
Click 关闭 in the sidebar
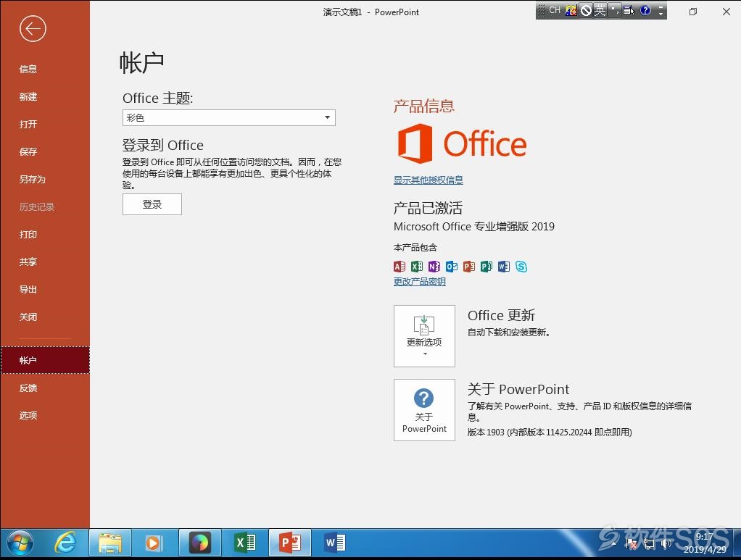(28, 317)
